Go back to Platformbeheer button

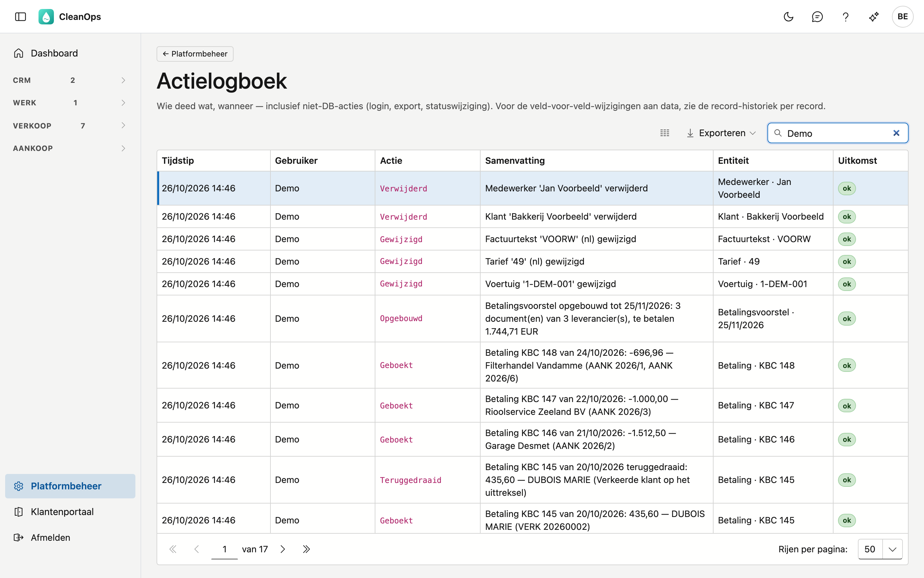point(195,54)
